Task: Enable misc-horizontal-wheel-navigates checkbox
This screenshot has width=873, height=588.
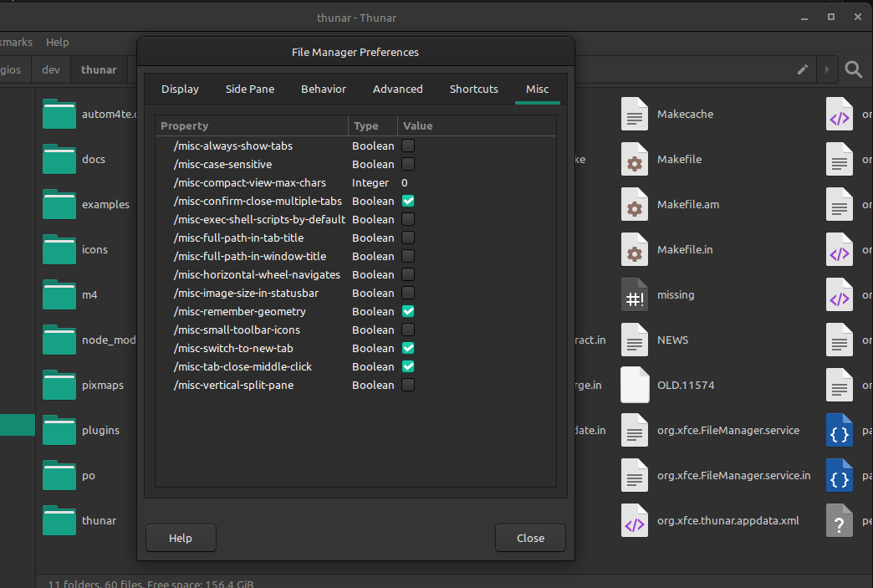Action: point(408,274)
